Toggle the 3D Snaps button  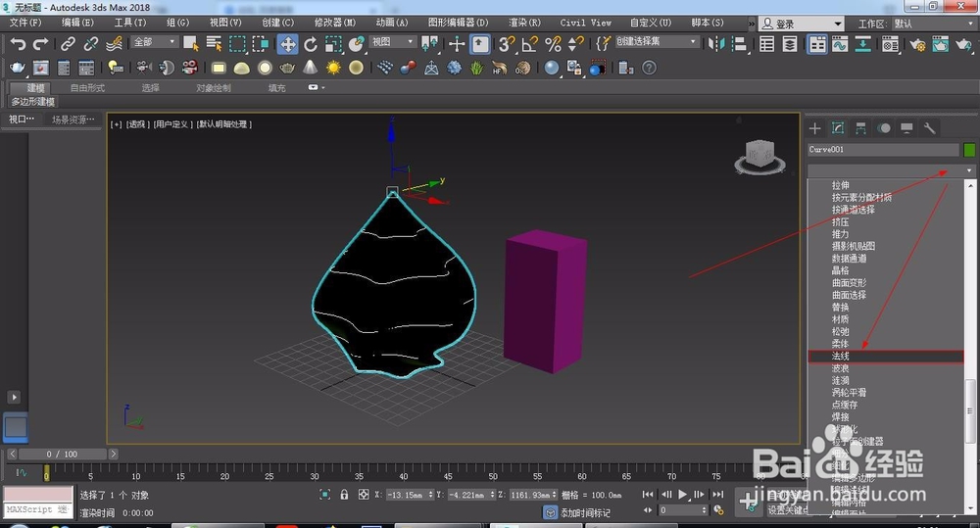pos(507,44)
